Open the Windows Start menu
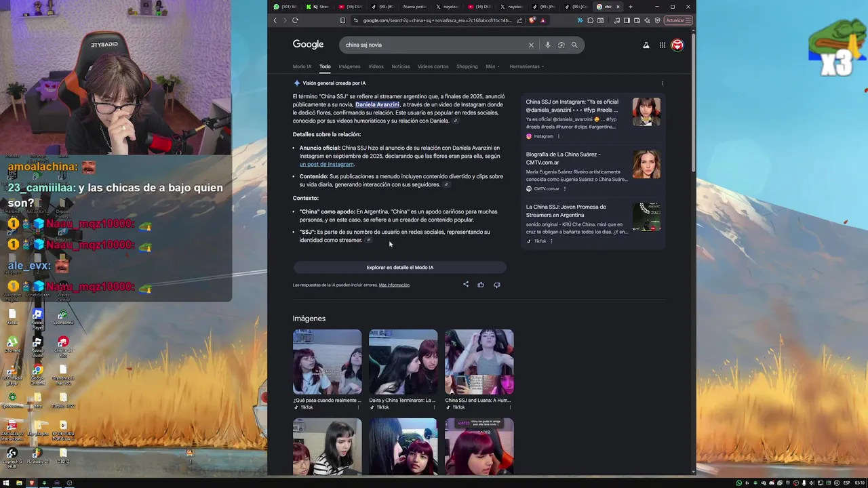This screenshot has width=868, height=488. (5, 483)
